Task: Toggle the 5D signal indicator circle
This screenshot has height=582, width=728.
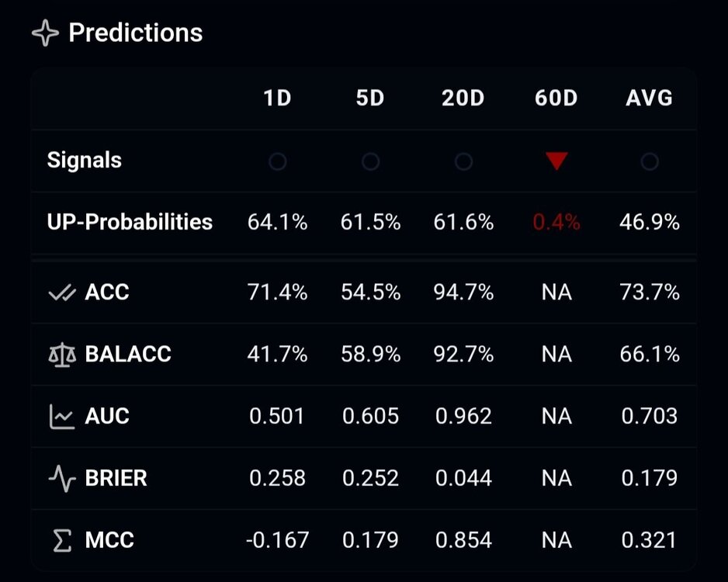Action: point(370,162)
